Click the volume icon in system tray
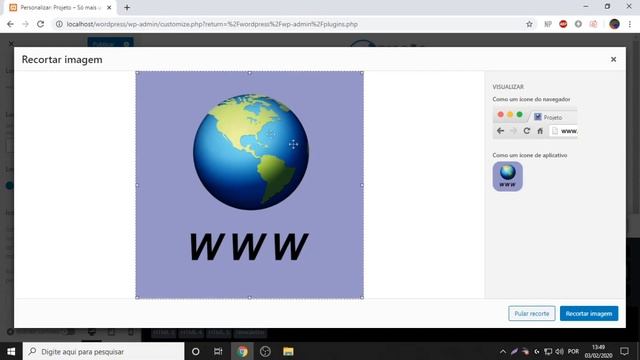The width and height of the screenshot is (640, 360). pos(560,351)
